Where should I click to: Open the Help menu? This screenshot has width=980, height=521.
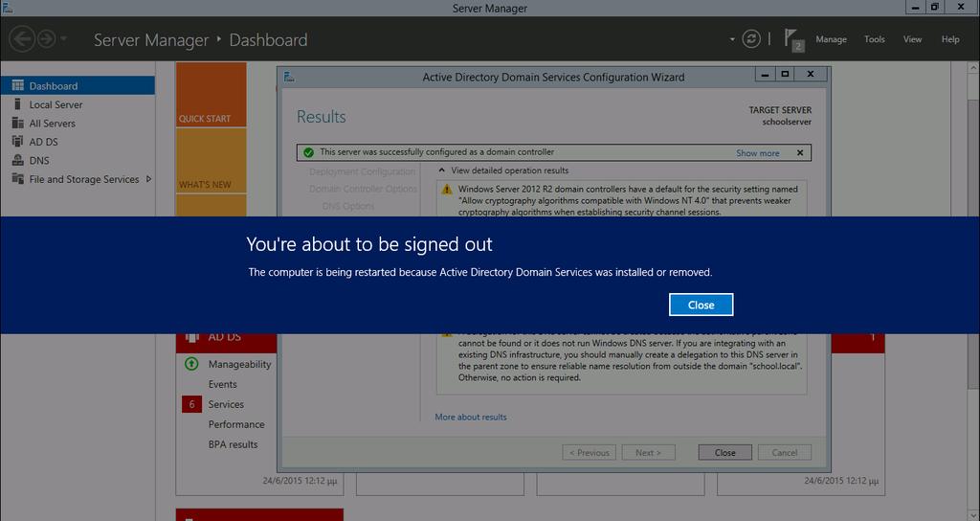pyautogui.click(x=950, y=39)
